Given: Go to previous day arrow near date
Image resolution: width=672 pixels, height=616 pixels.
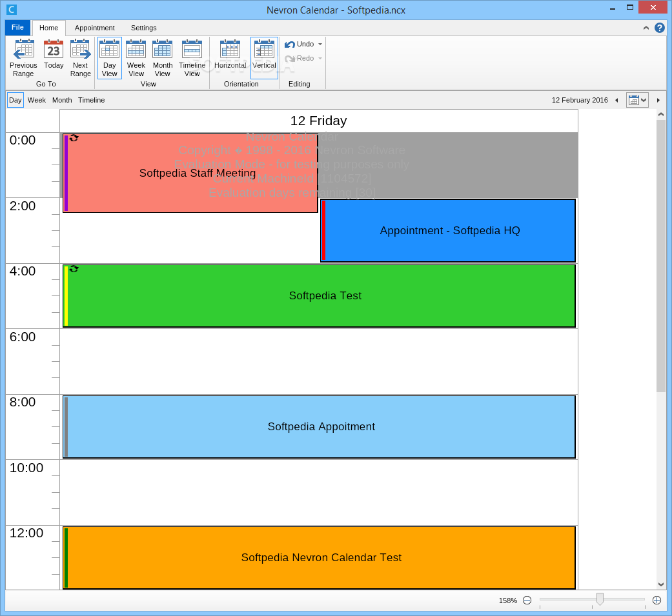Looking at the screenshot, I should 616,100.
